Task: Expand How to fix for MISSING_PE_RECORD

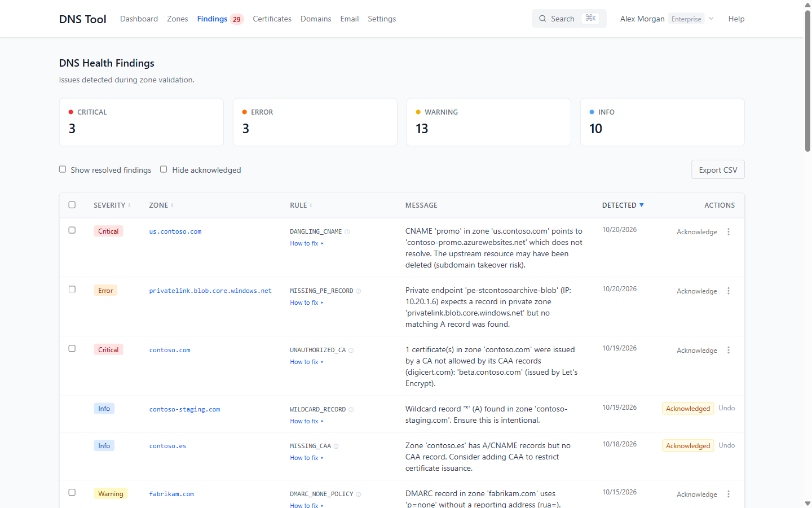Action: point(307,303)
